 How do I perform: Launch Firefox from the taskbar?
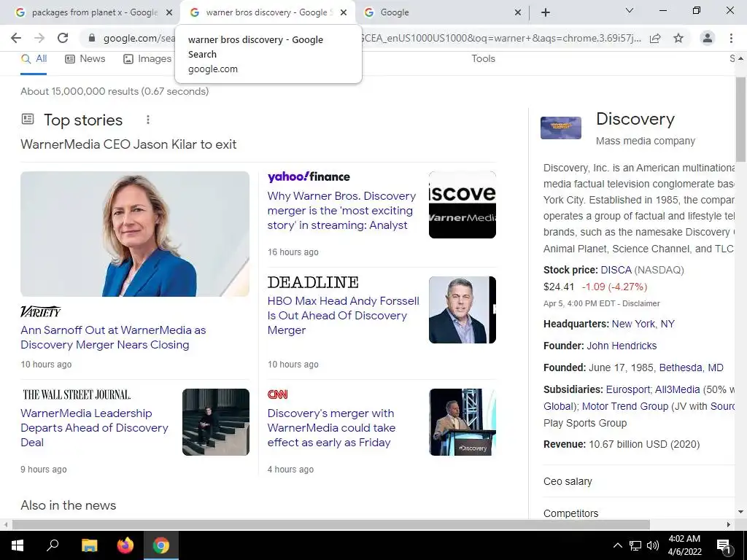(x=125, y=545)
